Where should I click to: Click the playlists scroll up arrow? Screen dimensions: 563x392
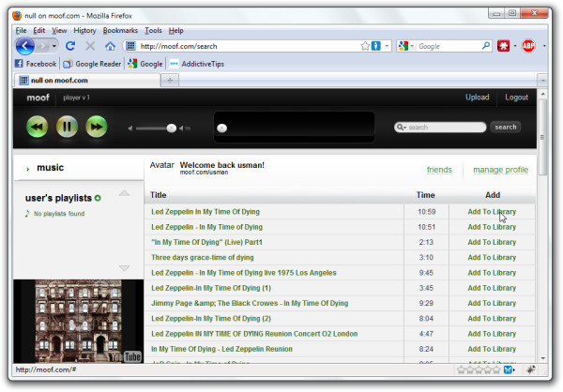[124, 193]
